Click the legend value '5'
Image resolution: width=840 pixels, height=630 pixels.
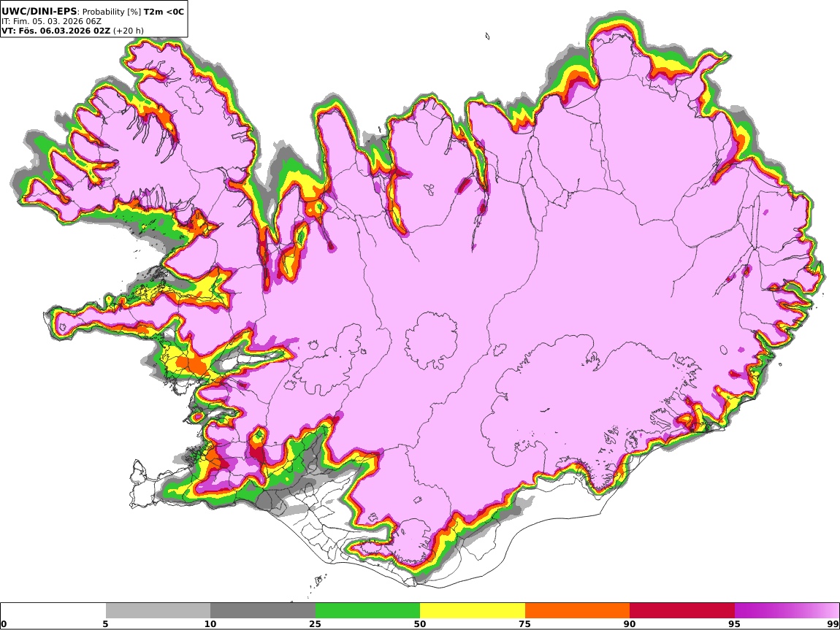[x=105, y=623]
